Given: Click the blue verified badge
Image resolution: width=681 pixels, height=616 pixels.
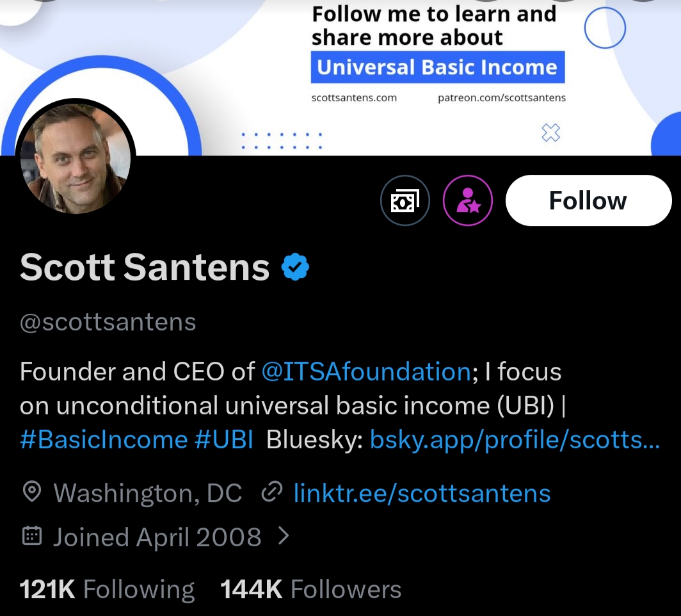Looking at the screenshot, I should click(296, 267).
